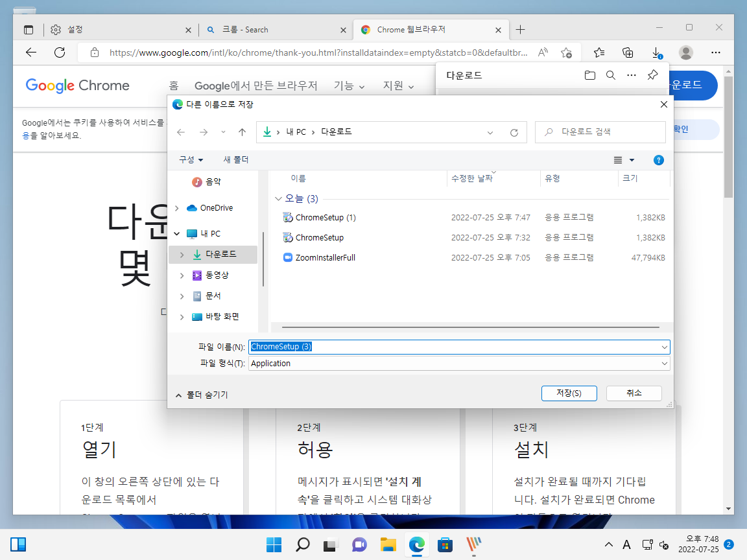Select the 다운로드 tree folder
The height and width of the screenshot is (560, 747).
(213, 254)
